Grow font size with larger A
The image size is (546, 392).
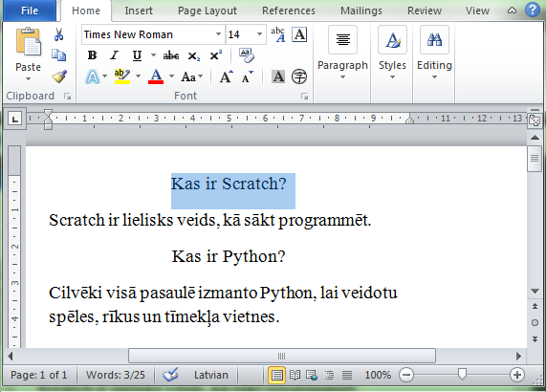pyautogui.click(x=226, y=76)
